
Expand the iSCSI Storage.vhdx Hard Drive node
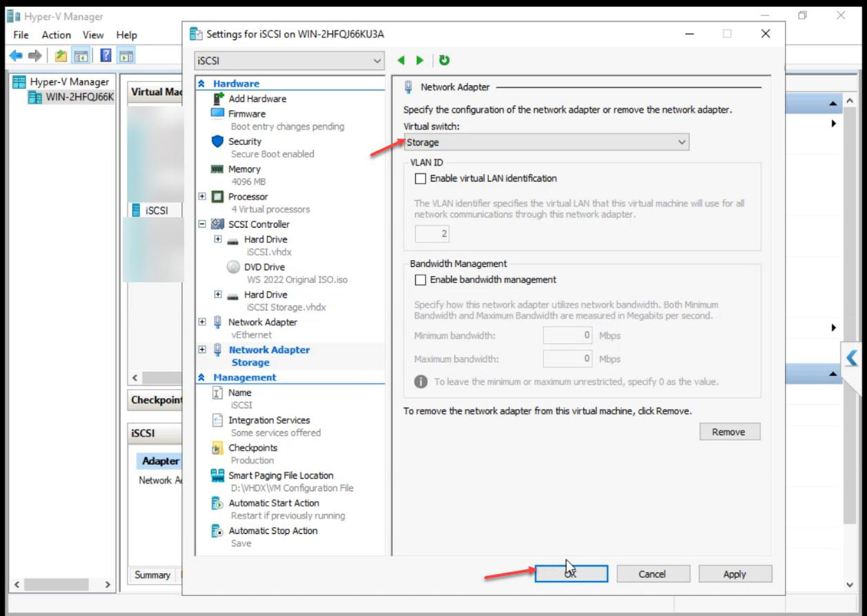coord(218,295)
